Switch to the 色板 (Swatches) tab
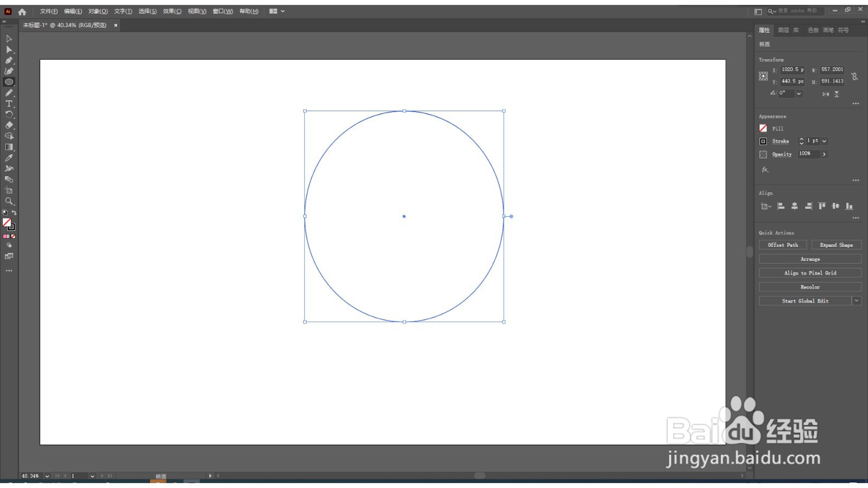The width and height of the screenshot is (868, 488). [813, 30]
